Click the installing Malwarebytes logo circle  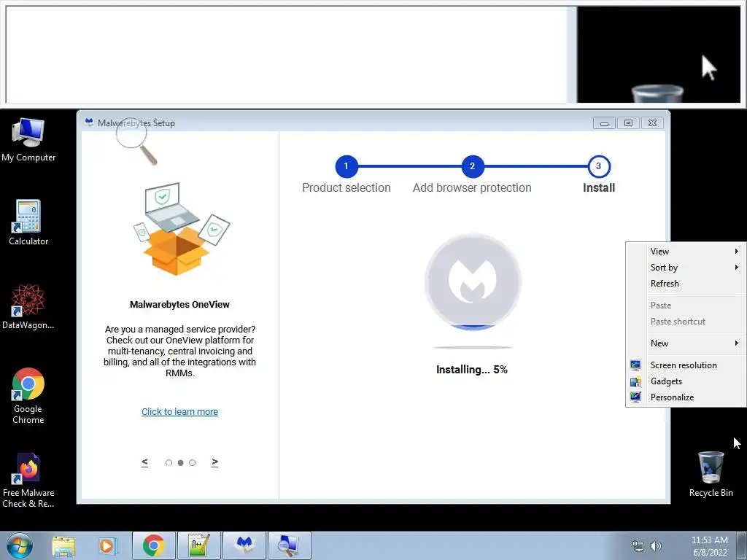473,281
